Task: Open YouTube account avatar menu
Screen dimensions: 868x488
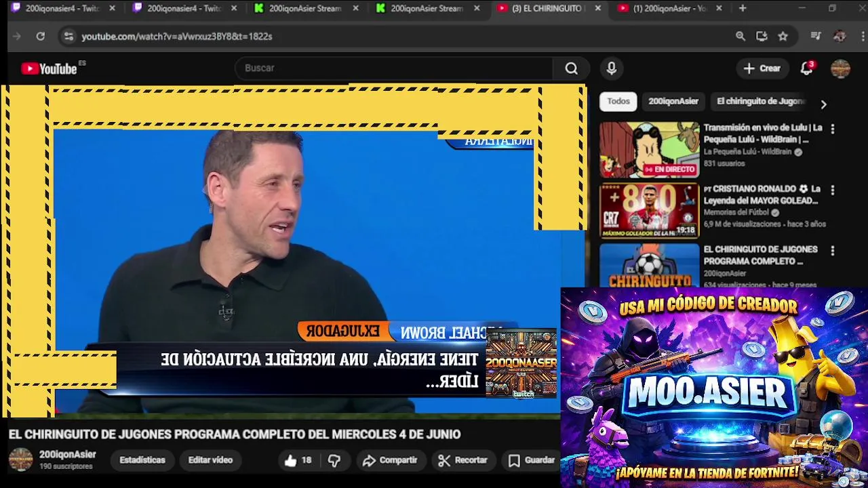Action: tap(840, 68)
